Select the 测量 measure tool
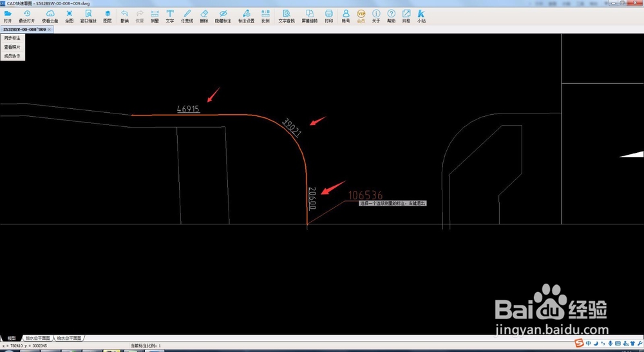 155,17
